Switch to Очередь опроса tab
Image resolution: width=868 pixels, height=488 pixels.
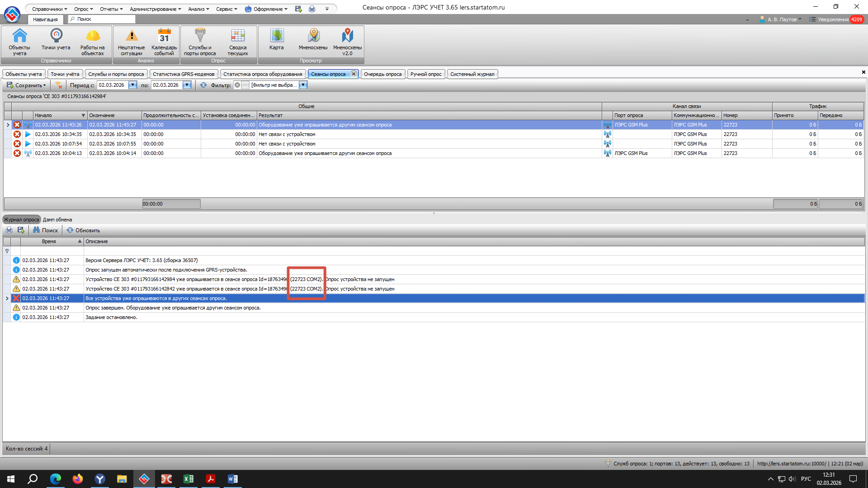pos(382,74)
